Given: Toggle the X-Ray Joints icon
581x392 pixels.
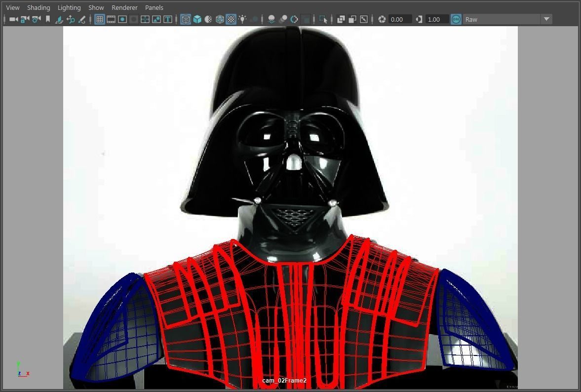Looking at the screenshot, I should [x=364, y=19].
